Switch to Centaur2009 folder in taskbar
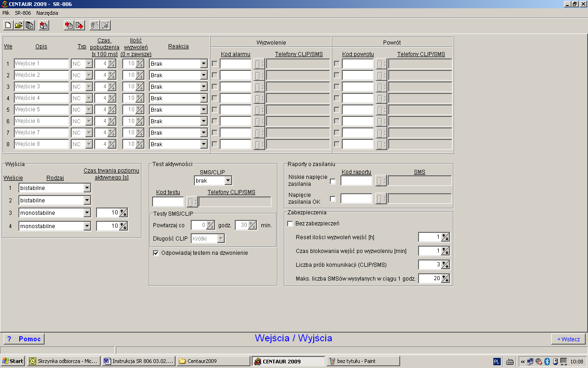The image size is (588, 368). pos(213,361)
